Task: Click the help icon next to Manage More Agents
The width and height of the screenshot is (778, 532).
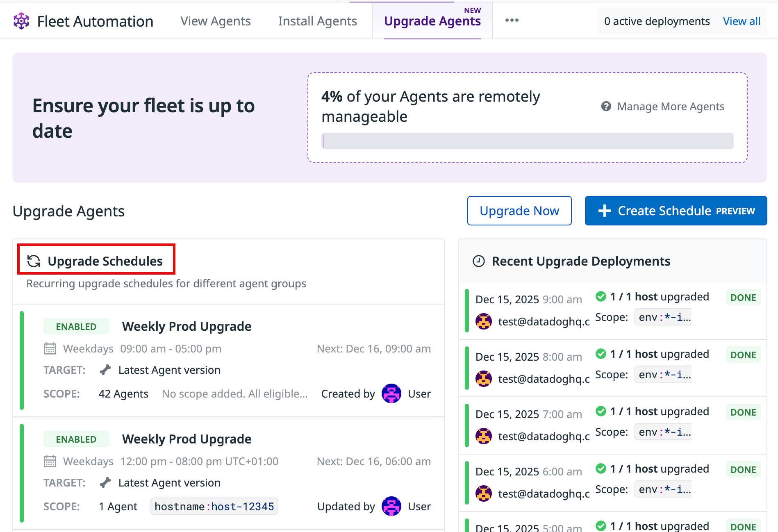Action: click(606, 107)
